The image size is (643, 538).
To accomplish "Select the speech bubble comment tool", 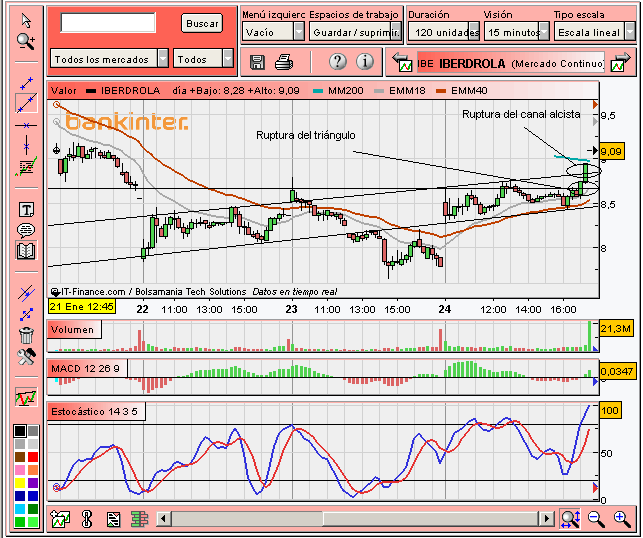I will coord(26,230).
